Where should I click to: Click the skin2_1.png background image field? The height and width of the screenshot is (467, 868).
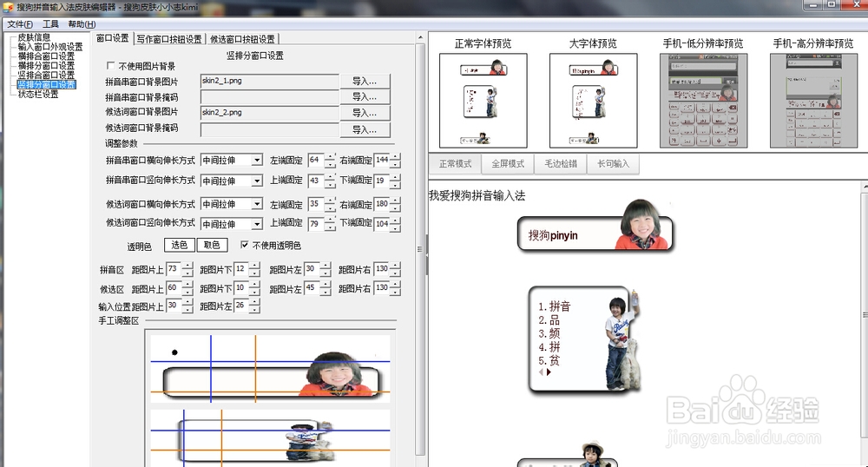(270, 82)
